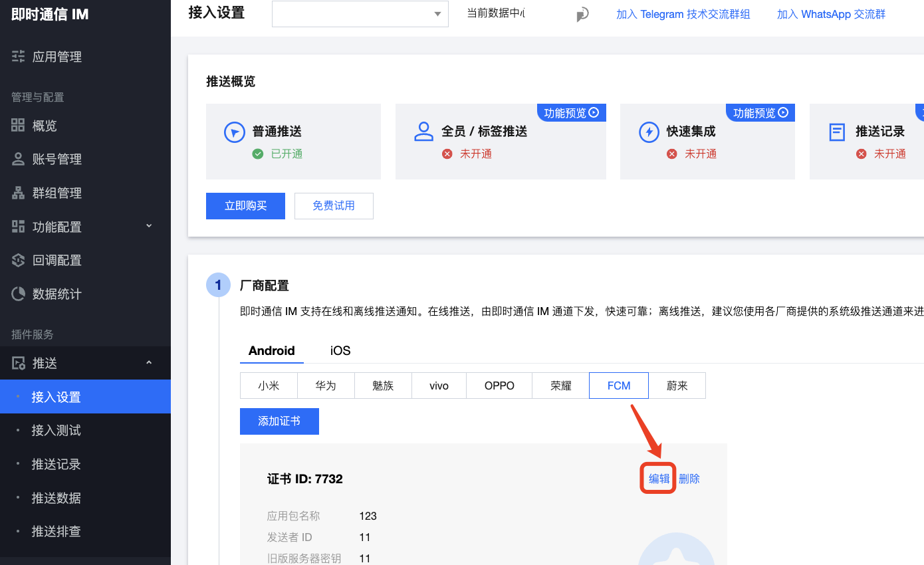Click the 厂商配置 section heading
The height and width of the screenshot is (565, 924).
(x=265, y=286)
